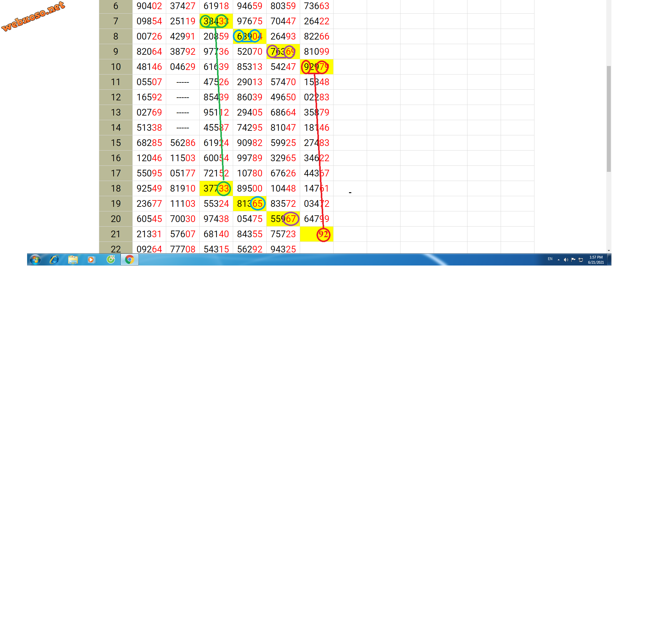
Task: Click Show desktop strip at taskbar end
Action: [x=609, y=259]
